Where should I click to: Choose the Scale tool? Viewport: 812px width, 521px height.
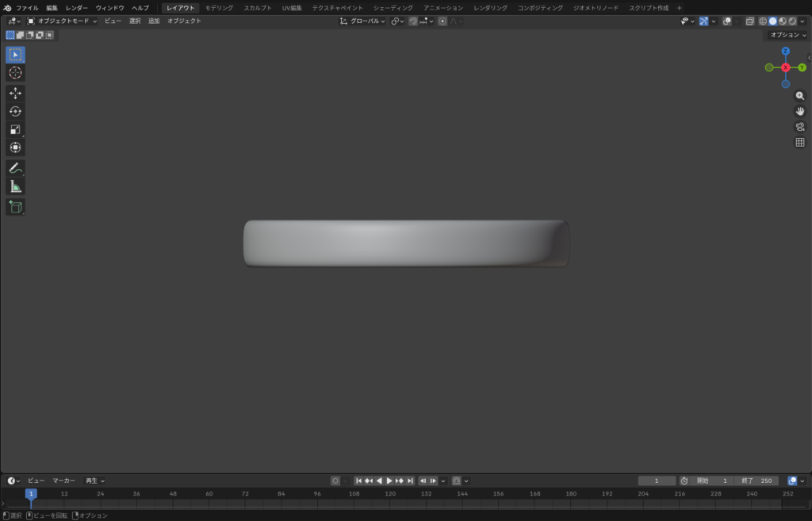[15, 129]
